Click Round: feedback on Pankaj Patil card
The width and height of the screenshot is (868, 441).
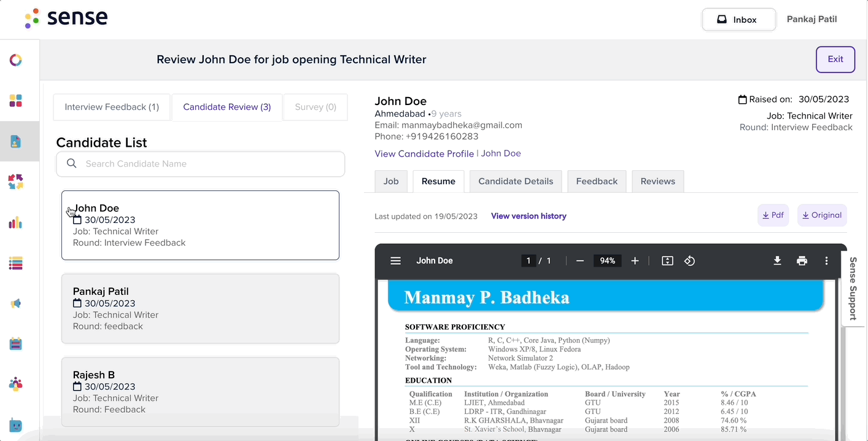click(108, 326)
